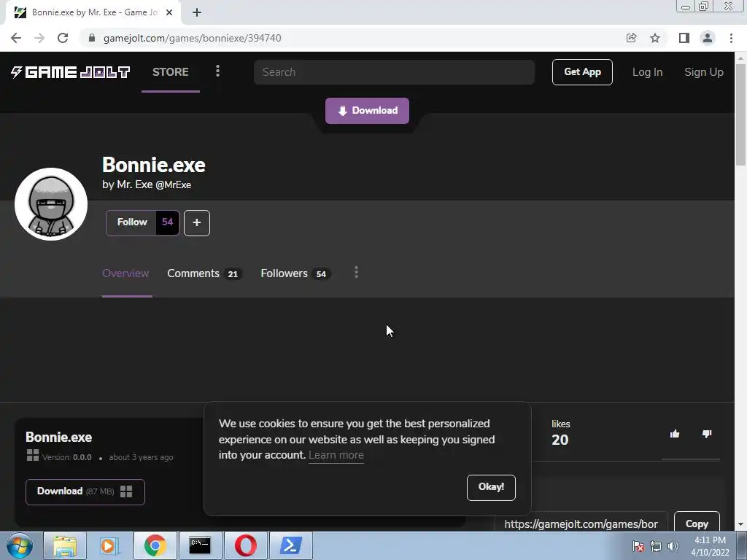The height and width of the screenshot is (560, 747).
Task: Click the network tray icon
Action: click(656, 546)
